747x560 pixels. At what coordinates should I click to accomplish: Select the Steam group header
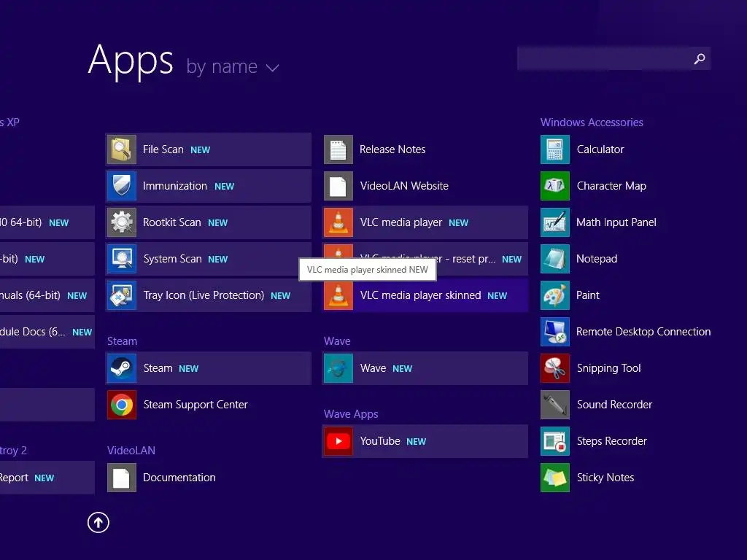point(122,341)
